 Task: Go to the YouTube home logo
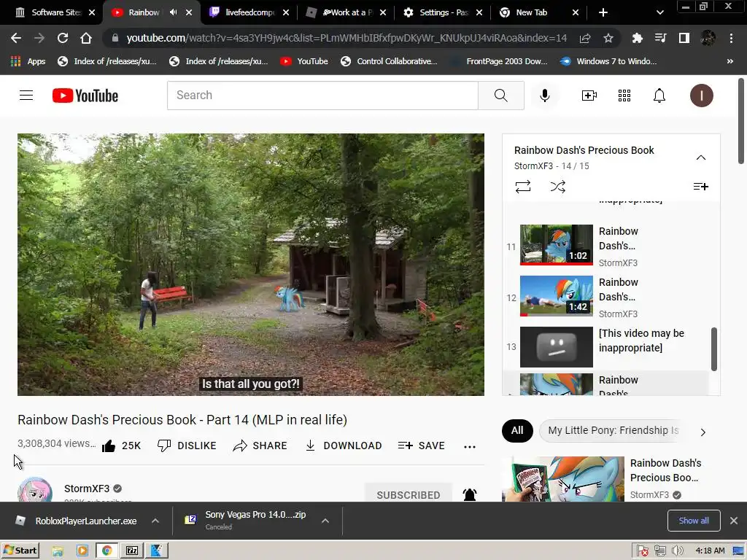point(85,96)
